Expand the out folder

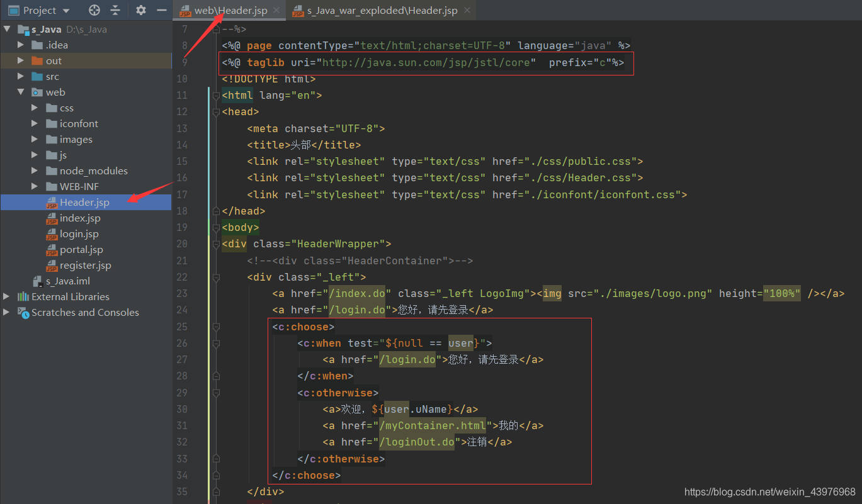21,60
